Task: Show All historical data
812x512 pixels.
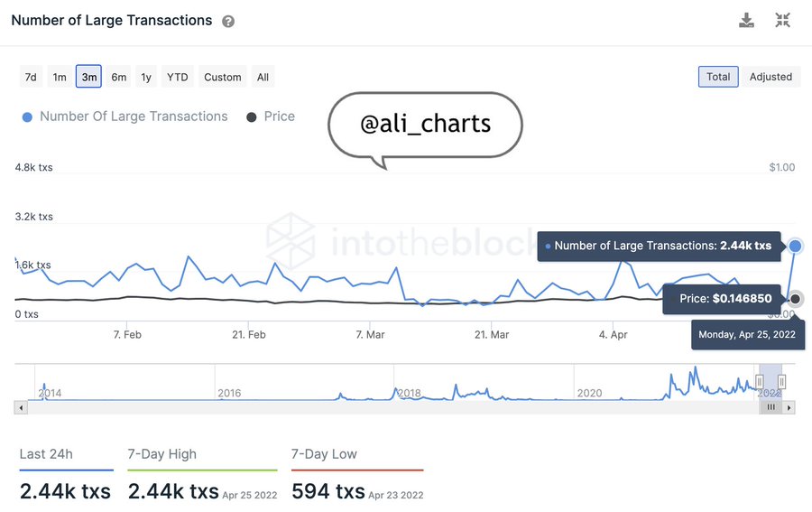Action: pyautogui.click(x=263, y=77)
